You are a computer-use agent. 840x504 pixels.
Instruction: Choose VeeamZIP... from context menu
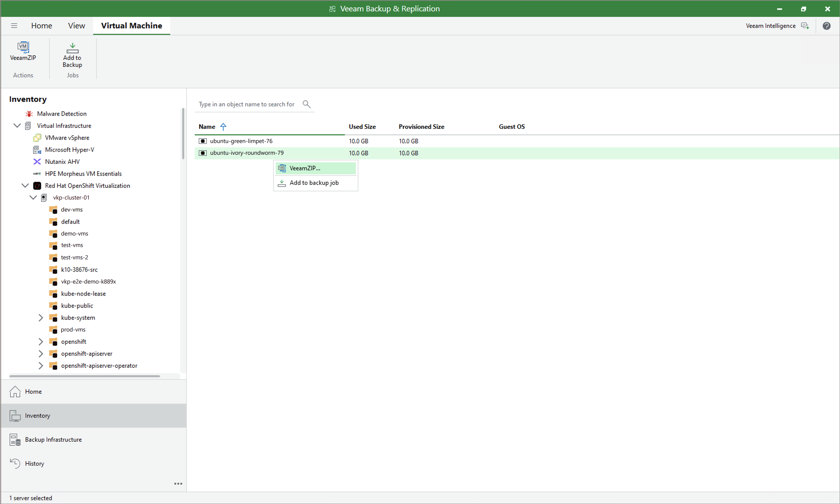coord(316,168)
